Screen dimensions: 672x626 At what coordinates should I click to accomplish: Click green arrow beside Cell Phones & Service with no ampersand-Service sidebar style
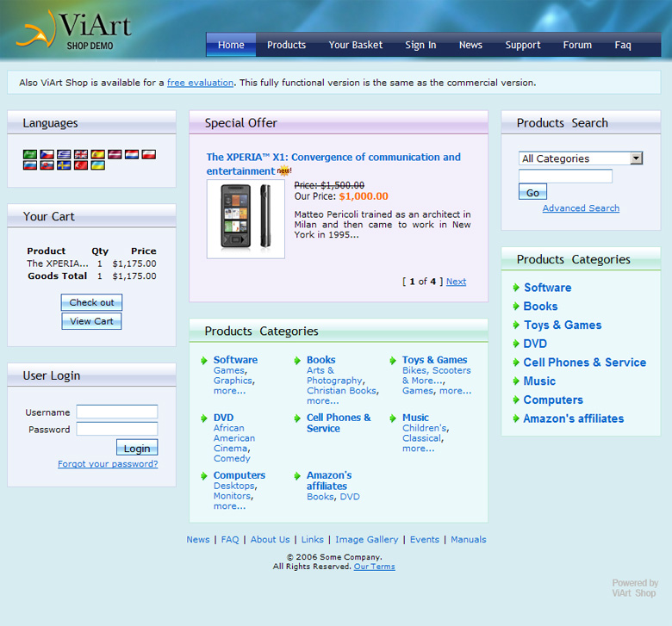297,418
